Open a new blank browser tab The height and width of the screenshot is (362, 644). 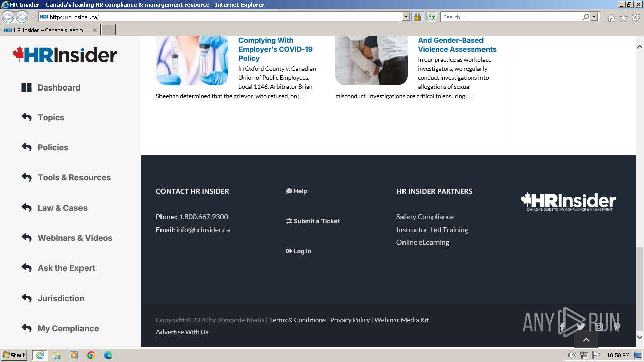tap(108, 30)
